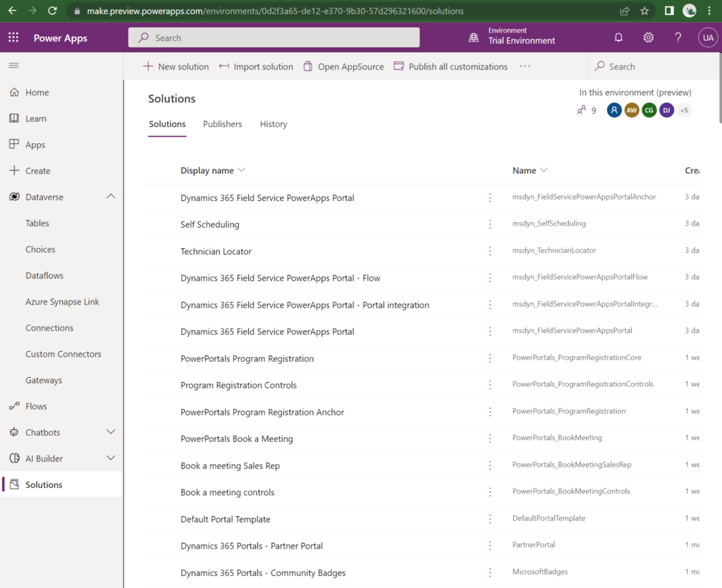Open Dynamics 365 Portals - Partner Portal
Image resolution: width=722 pixels, height=588 pixels.
tap(252, 546)
